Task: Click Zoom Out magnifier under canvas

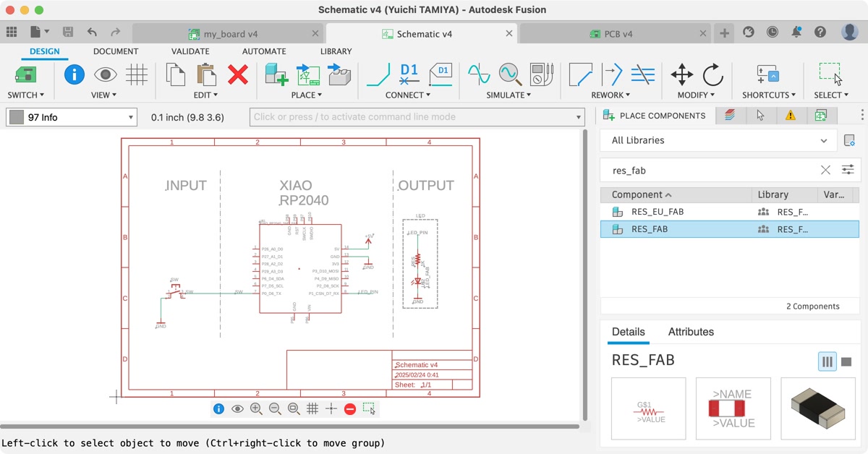Action: (275, 408)
